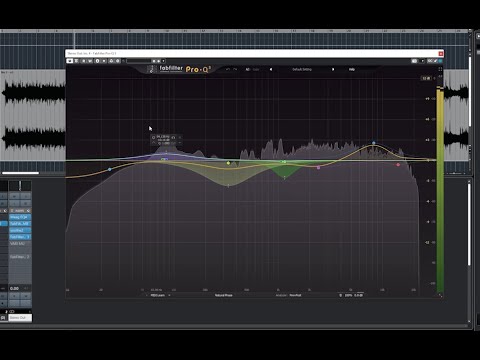Open the Help menu in Pro-Q
The image size is (480, 360).
click(352, 69)
